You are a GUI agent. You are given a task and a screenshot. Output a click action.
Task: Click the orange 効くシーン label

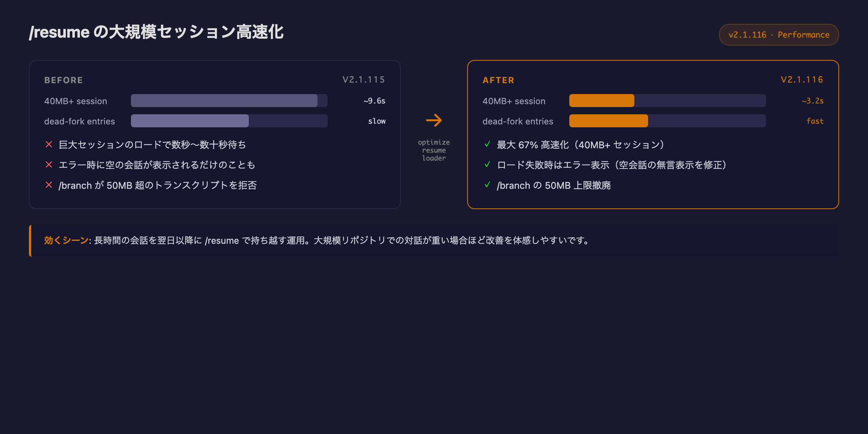[66, 240]
